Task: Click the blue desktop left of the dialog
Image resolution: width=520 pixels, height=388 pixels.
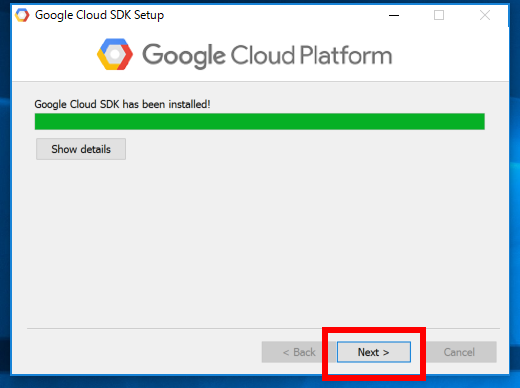Action: pos(5,200)
